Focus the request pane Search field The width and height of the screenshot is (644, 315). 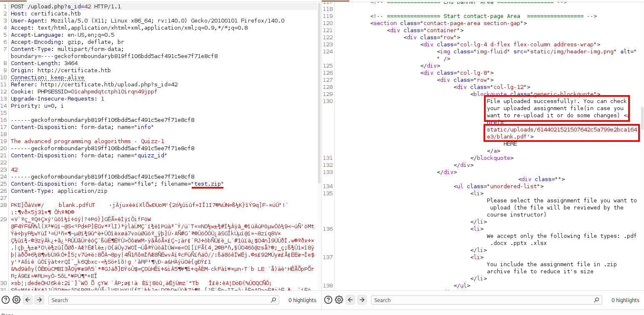click(x=164, y=300)
